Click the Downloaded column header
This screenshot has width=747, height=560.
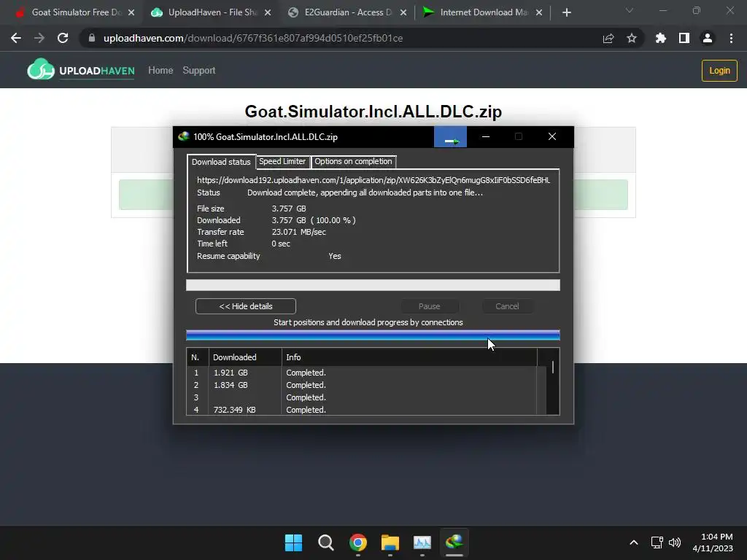click(245, 357)
